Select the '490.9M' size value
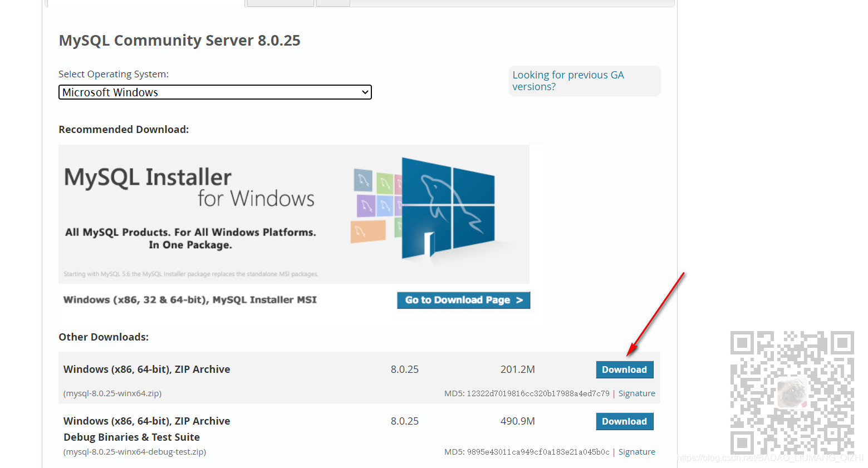This screenshot has height=468, width=868. coord(517,421)
